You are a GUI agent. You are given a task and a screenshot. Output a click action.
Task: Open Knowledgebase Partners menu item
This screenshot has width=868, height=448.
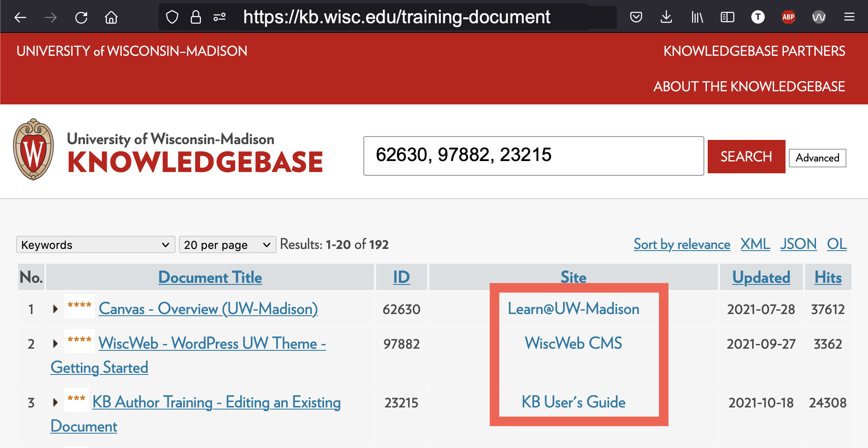click(x=754, y=51)
